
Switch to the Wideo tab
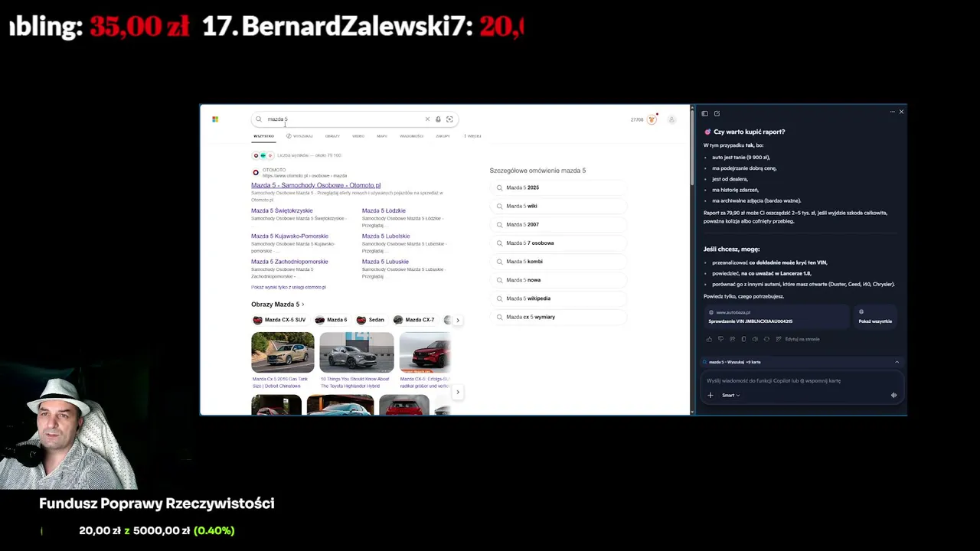pyautogui.click(x=358, y=136)
